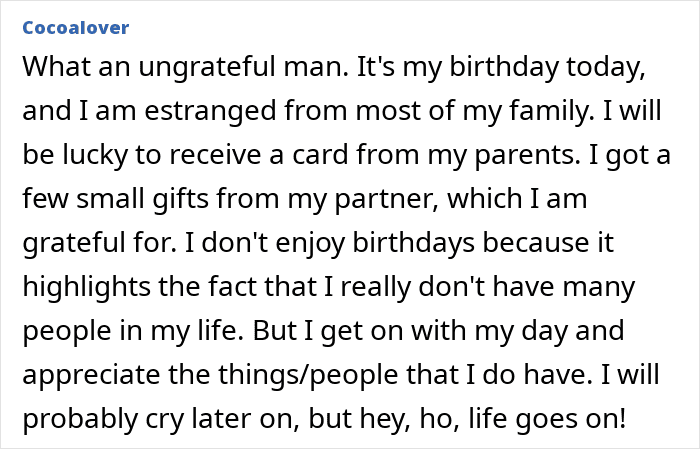Open the Cocoalover user profile
Viewport: 700px width, 449px height.
click(75, 28)
